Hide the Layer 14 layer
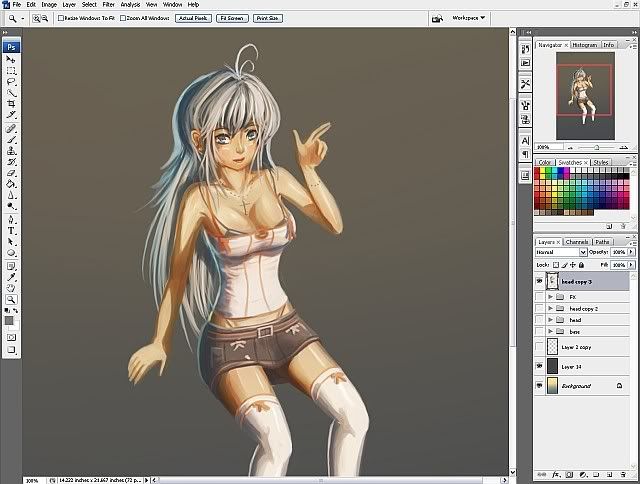The width and height of the screenshot is (640, 484). click(x=540, y=366)
